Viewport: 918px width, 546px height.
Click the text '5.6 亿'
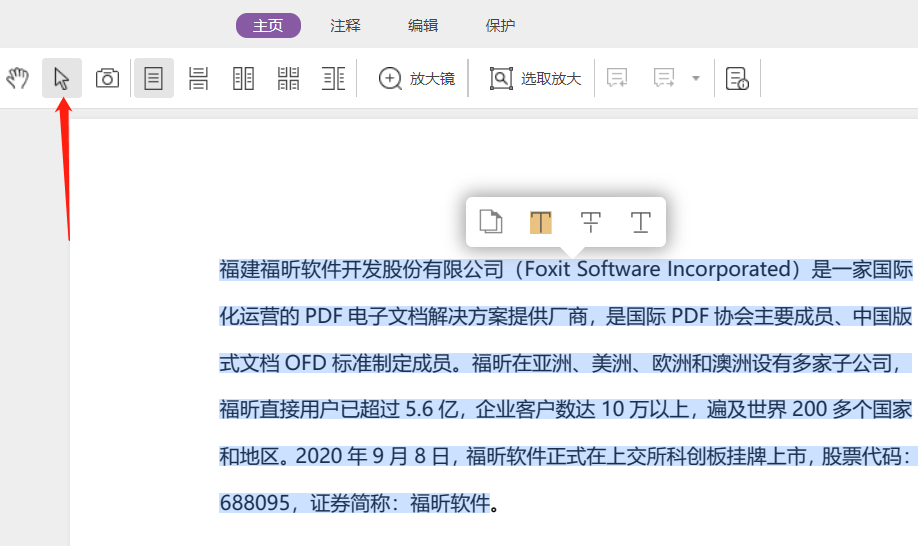(x=430, y=409)
